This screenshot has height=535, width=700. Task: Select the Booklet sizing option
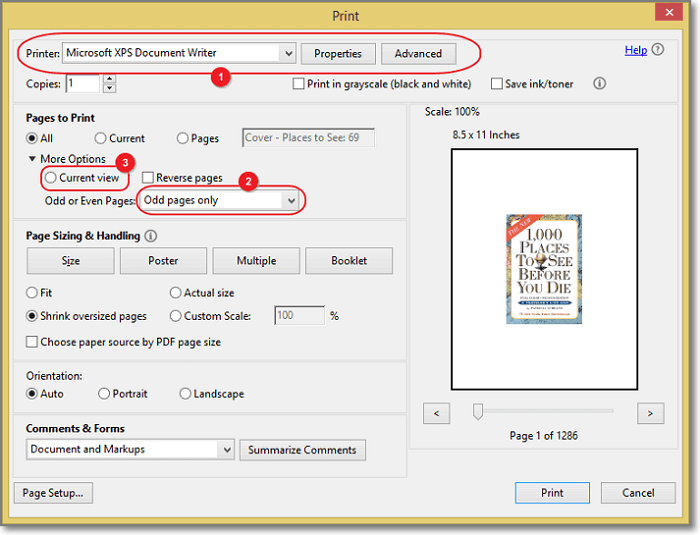click(348, 261)
